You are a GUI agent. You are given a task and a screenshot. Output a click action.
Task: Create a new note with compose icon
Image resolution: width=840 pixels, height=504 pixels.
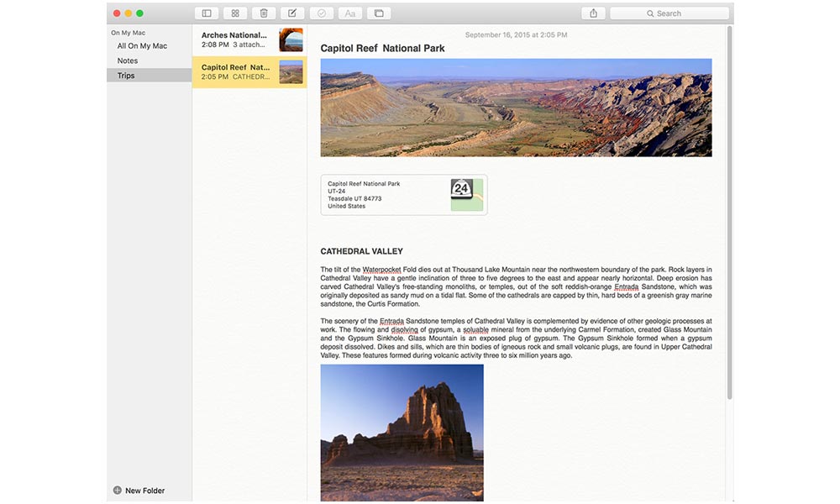tap(292, 13)
